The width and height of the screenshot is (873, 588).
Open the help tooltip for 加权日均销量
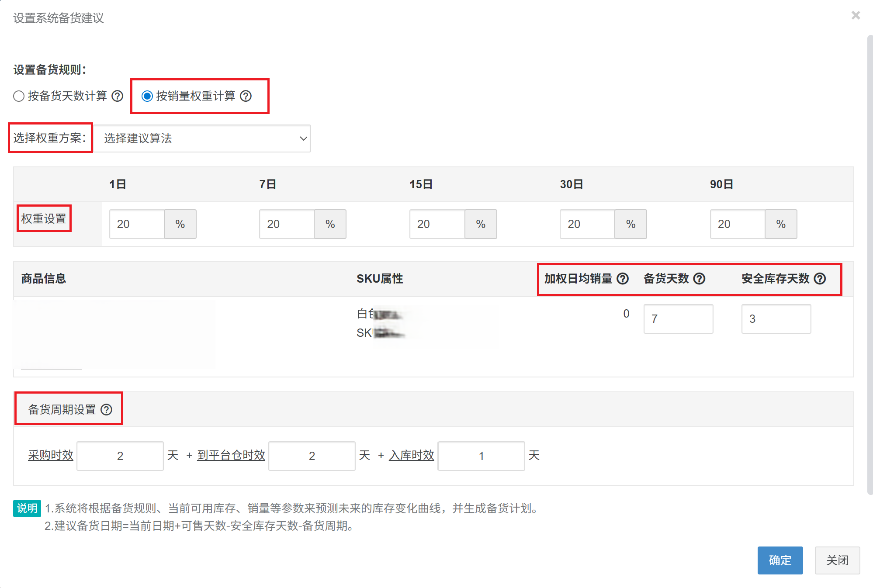coord(623,279)
